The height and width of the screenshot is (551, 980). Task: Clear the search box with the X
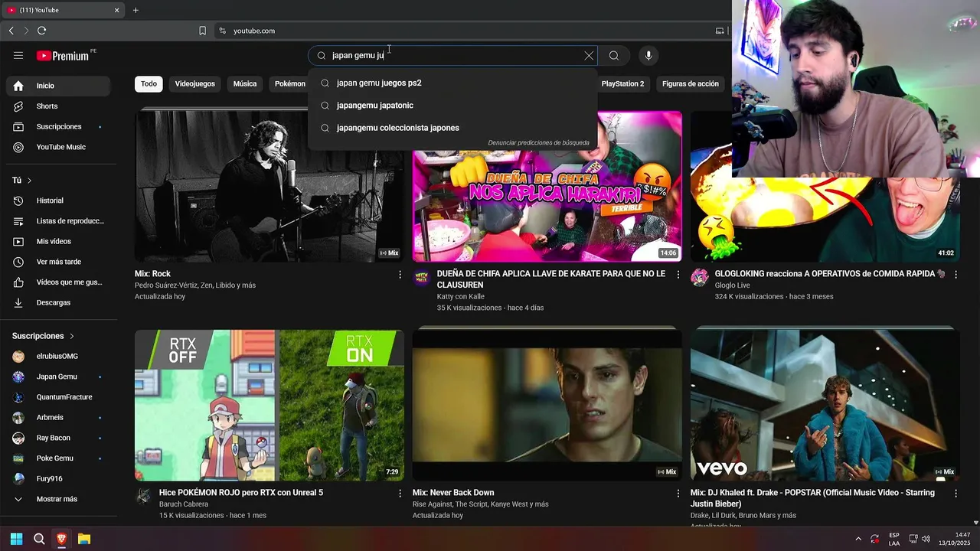pyautogui.click(x=589, y=55)
